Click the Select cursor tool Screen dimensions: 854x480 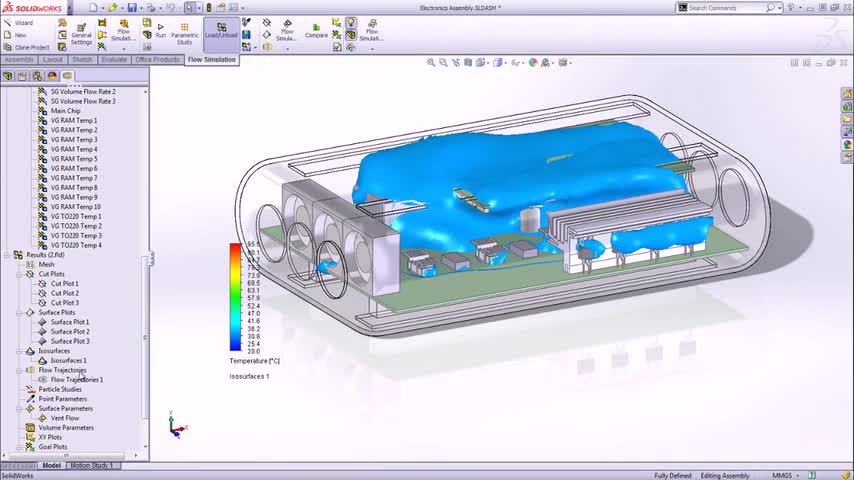(x=189, y=8)
